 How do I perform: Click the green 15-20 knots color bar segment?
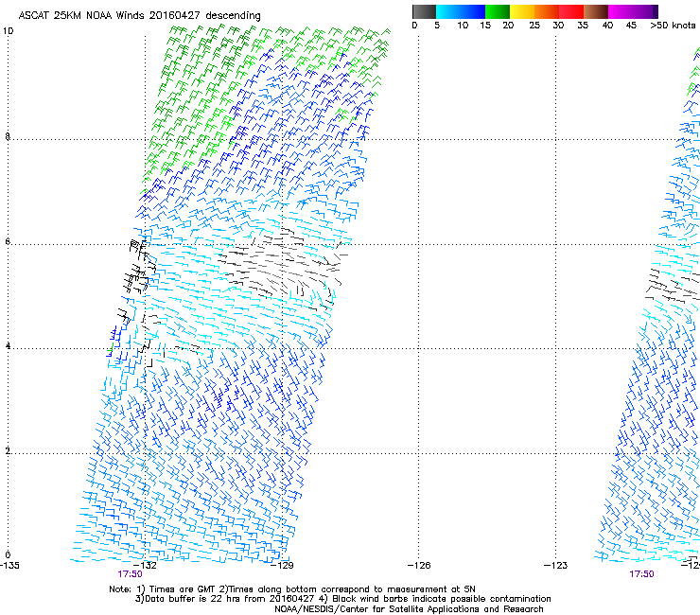point(498,11)
